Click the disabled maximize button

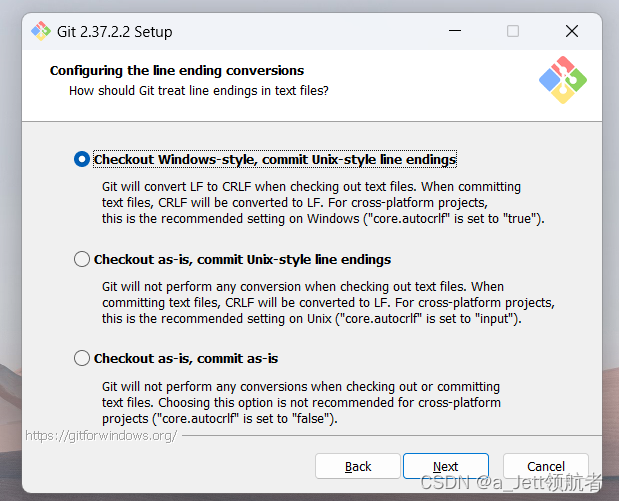[x=513, y=31]
